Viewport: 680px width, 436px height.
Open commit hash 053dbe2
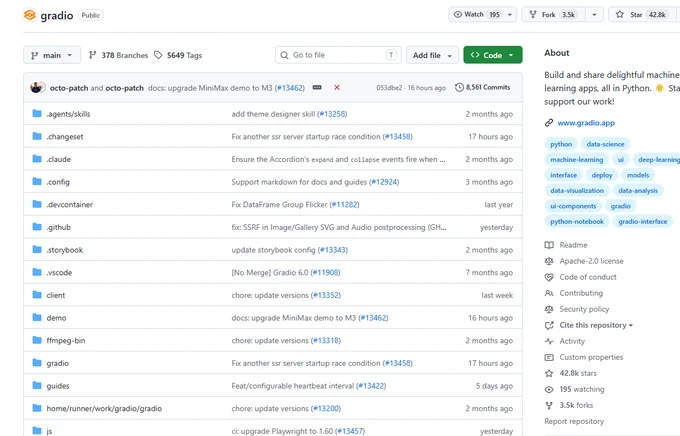point(389,88)
